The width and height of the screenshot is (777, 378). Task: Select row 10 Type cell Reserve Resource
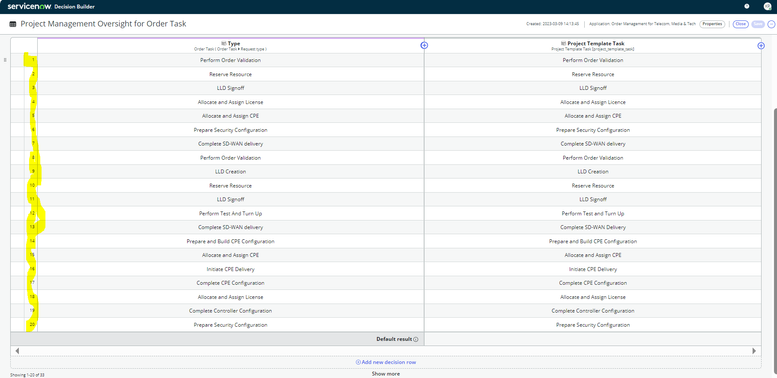click(x=230, y=186)
